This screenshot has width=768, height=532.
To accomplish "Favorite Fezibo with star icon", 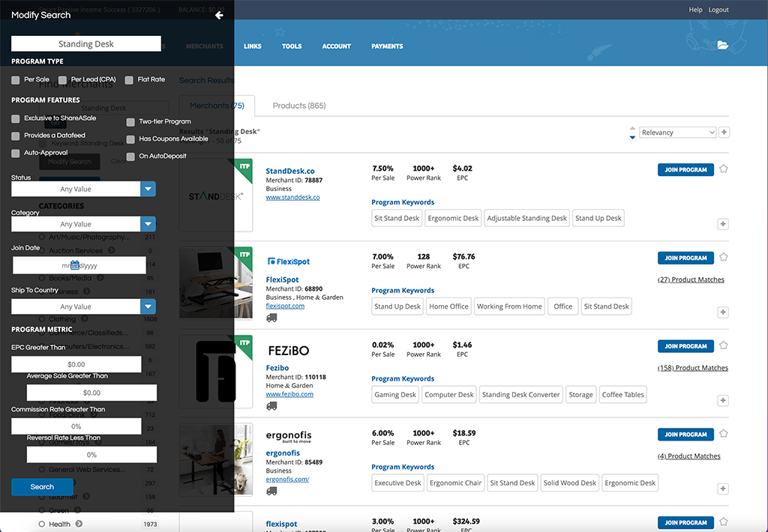I will (x=724, y=345).
